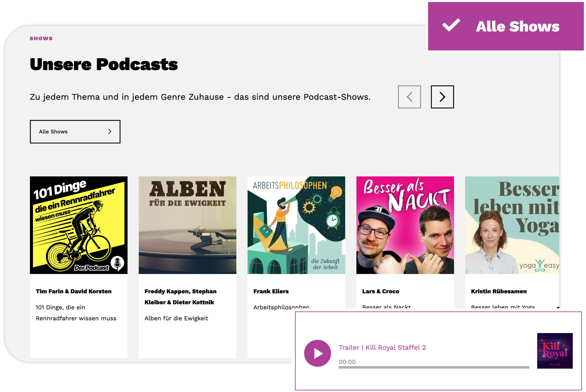Image resolution: width=586 pixels, height=392 pixels.
Task: Click the Trailer | Kill Royal Staffel 2 title
Action: (x=382, y=348)
